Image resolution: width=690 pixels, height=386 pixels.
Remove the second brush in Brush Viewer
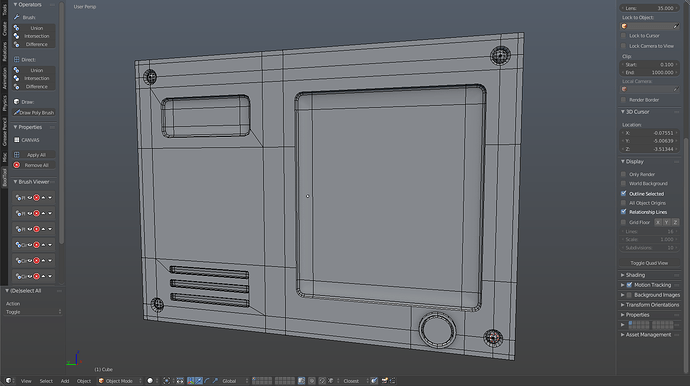pos(37,213)
